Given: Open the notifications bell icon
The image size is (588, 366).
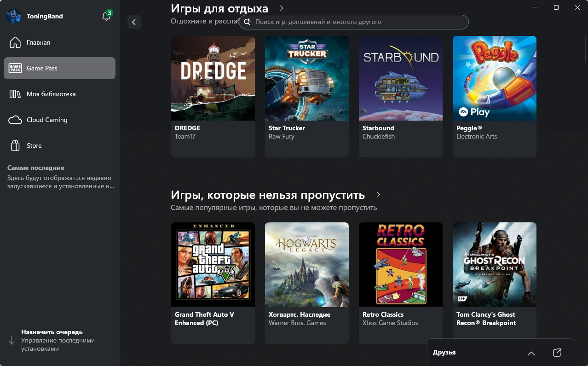Looking at the screenshot, I should [x=106, y=17].
